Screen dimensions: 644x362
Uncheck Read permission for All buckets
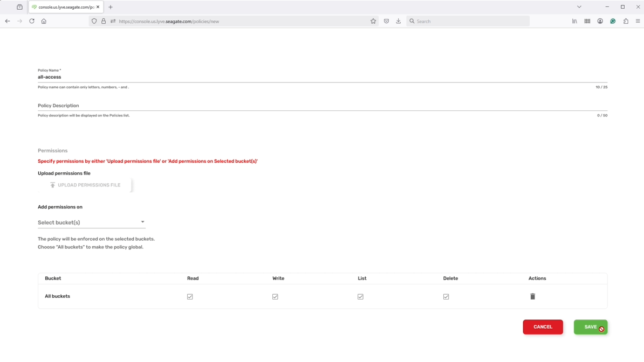[190, 297]
